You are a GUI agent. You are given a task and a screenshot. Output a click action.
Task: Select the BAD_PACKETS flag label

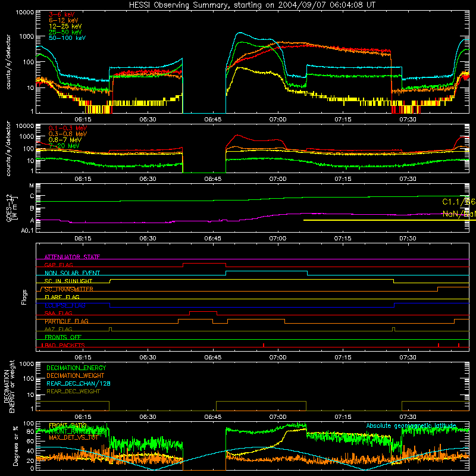[64, 345]
